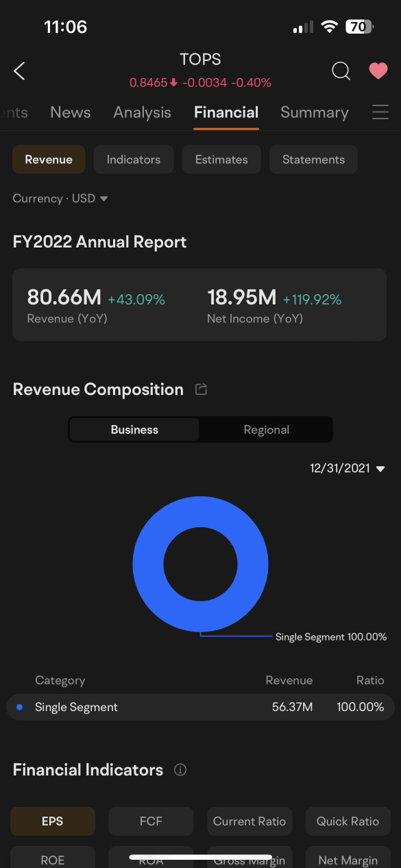Tap the battery indicator icon

(359, 27)
